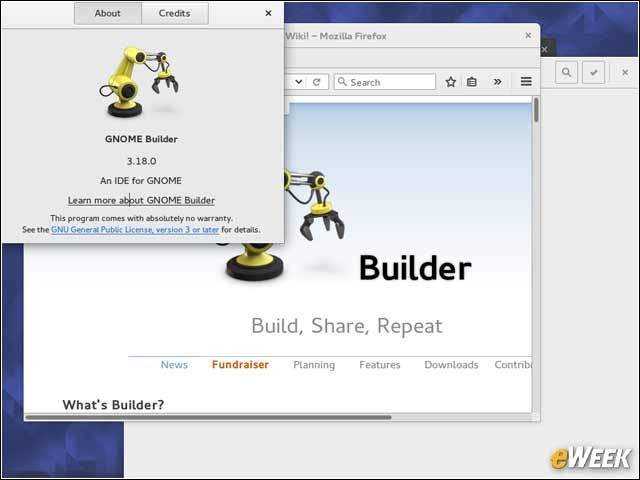Image resolution: width=640 pixels, height=480 pixels.
Task: Open the News section on Builder page
Action: [x=174, y=364]
